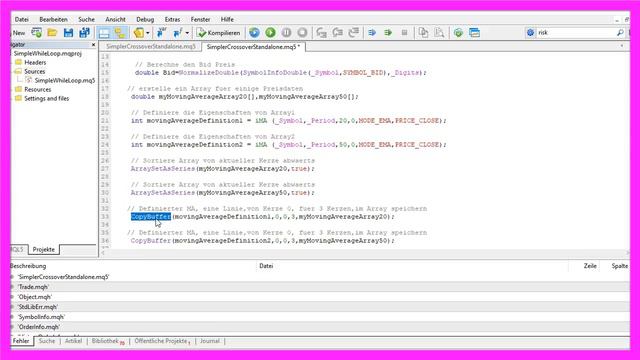This screenshot has width=640, height=360.
Task: Click the New file toolbar button
Action: (18, 33)
